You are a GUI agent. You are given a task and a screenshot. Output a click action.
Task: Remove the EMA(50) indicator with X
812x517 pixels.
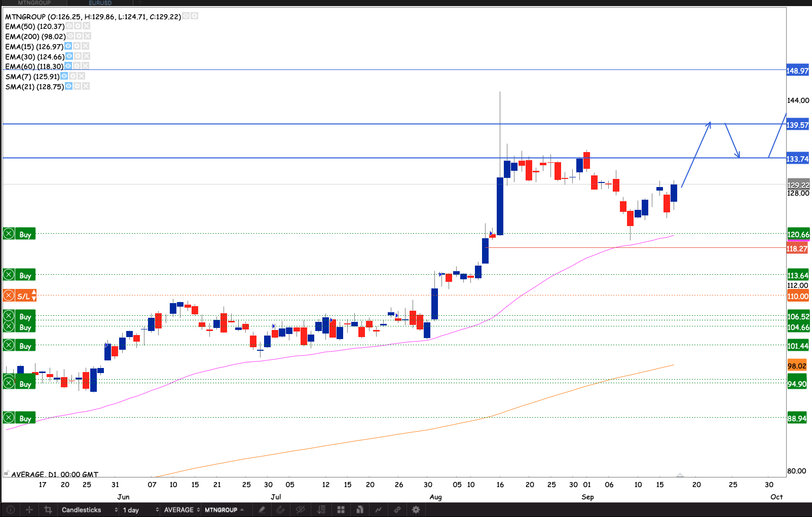click(87, 26)
